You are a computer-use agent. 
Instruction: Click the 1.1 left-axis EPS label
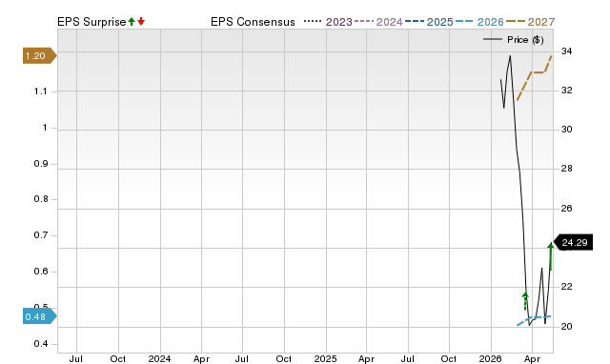40,91
